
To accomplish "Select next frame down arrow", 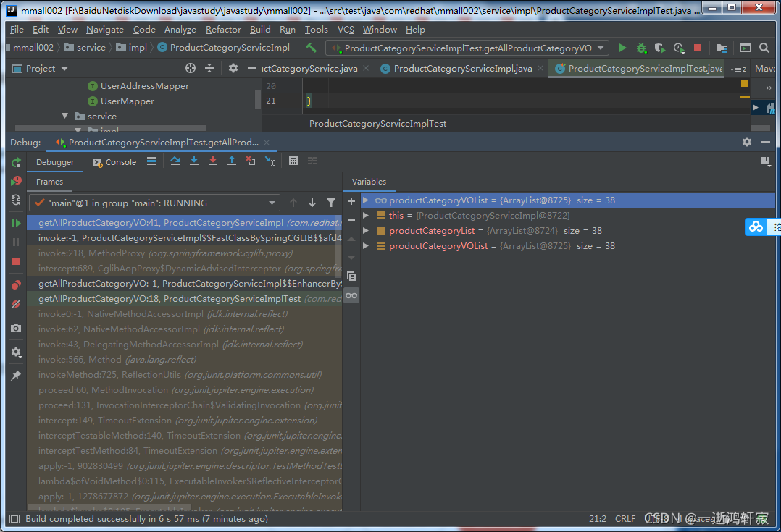I will click(312, 203).
